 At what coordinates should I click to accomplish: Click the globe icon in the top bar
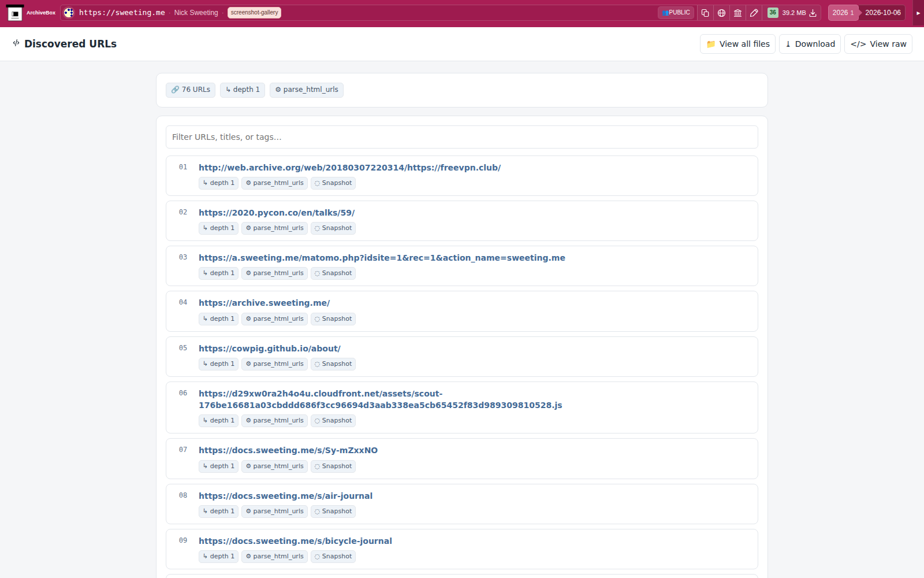point(721,13)
